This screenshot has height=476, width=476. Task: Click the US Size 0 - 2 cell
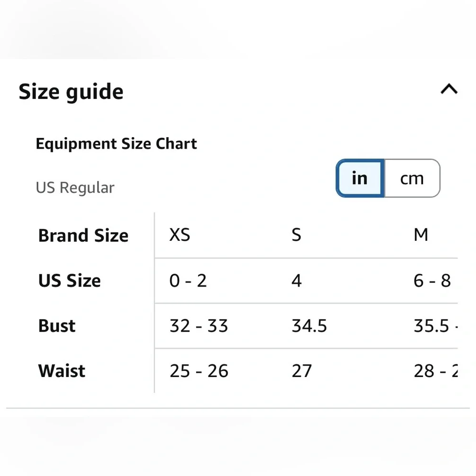188,280
